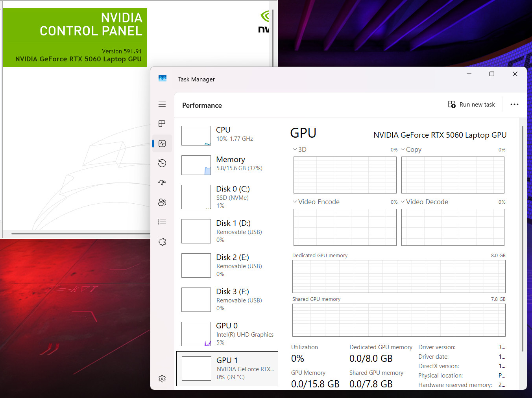Open the Video Encode engine dropdown

(x=295, y=202)
